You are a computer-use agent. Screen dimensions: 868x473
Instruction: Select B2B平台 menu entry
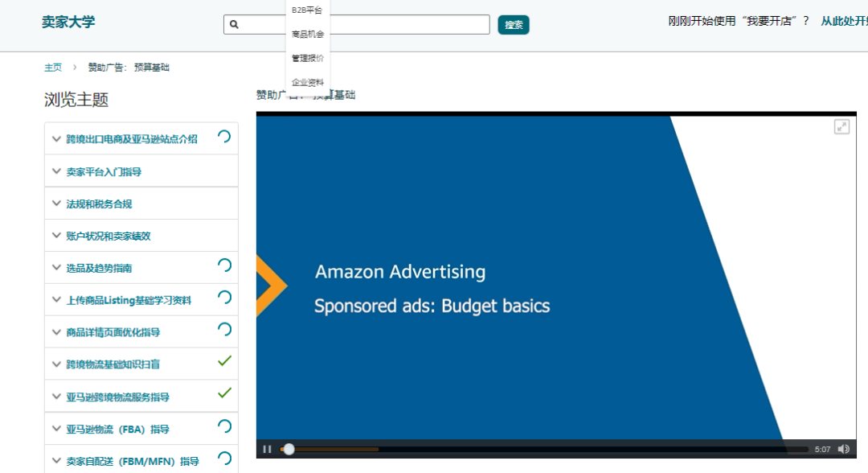[307, 10]
